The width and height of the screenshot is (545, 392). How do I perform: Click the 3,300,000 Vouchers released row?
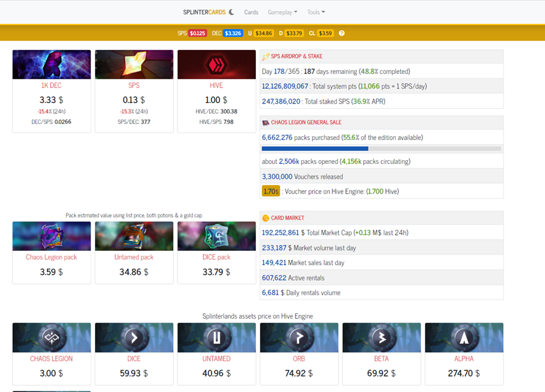pos(381,176)
